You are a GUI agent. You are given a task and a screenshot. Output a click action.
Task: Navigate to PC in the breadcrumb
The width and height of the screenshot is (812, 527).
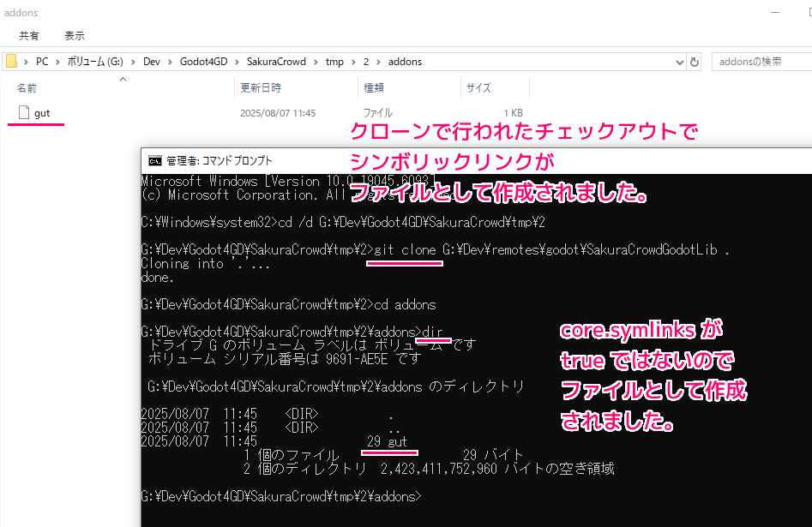click(x=43, y=62)
